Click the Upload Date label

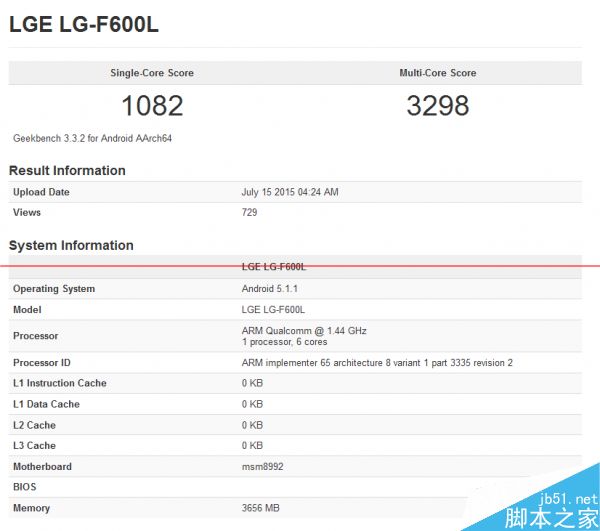point(41,192)
